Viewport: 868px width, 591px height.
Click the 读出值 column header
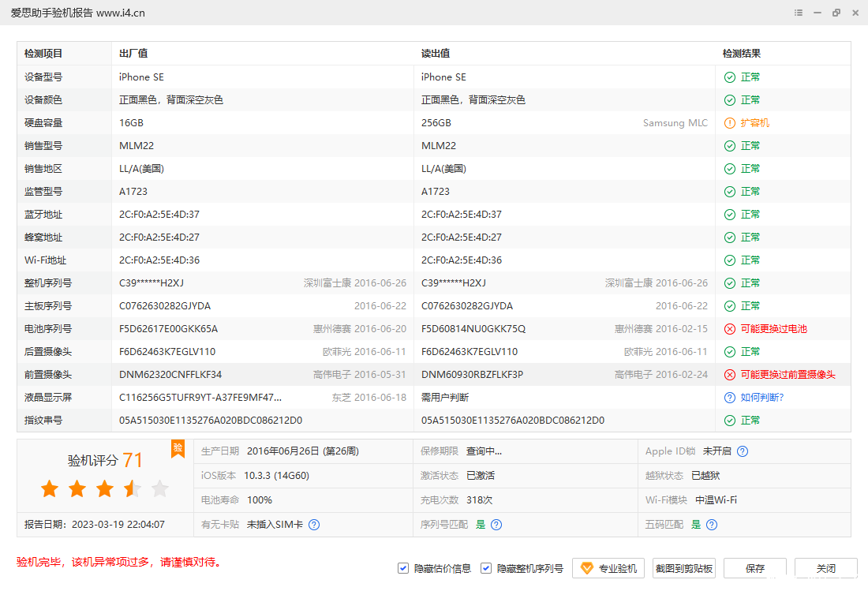(436, 54)
